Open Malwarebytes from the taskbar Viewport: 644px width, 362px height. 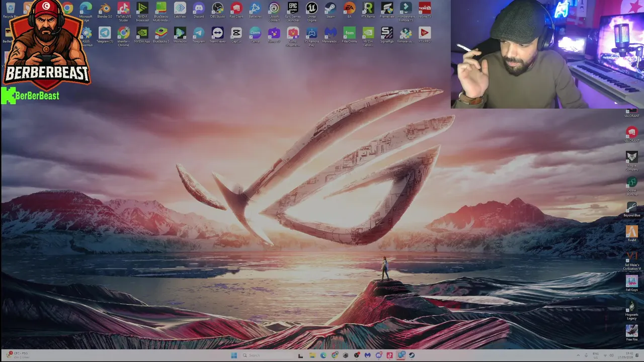click(x=367, y=355)
